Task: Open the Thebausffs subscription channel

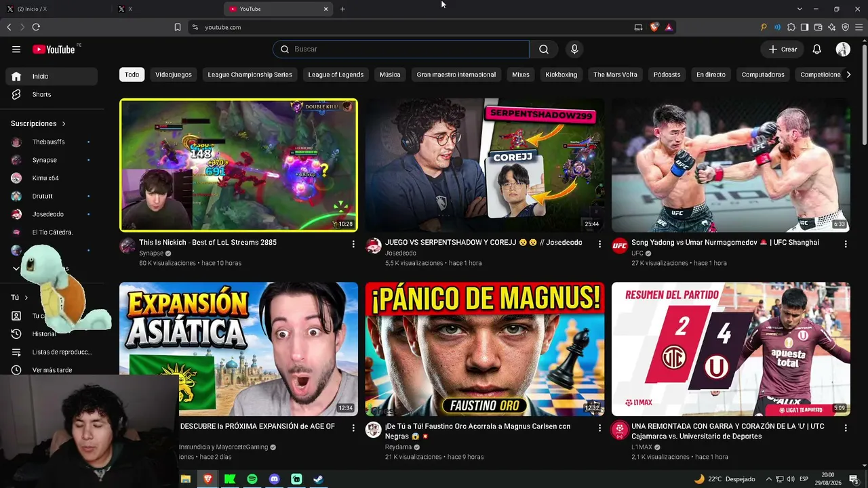Action: pyautogui.click(x=52, y=142)
